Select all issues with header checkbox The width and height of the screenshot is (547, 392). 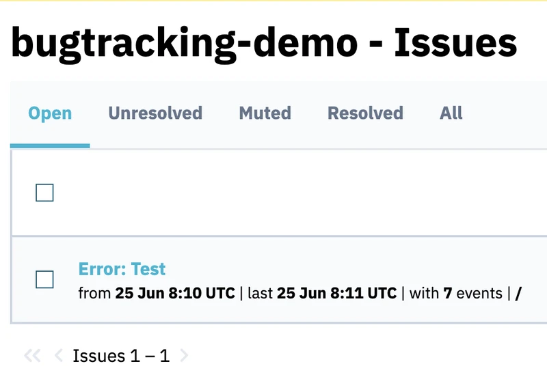[x=44, y=193]
